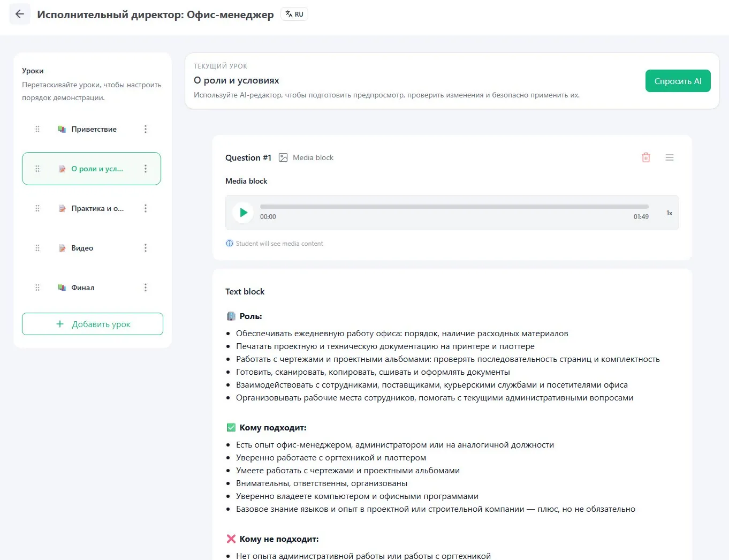
Task: Open the RU language selector
Action: (x=294, y=14)
